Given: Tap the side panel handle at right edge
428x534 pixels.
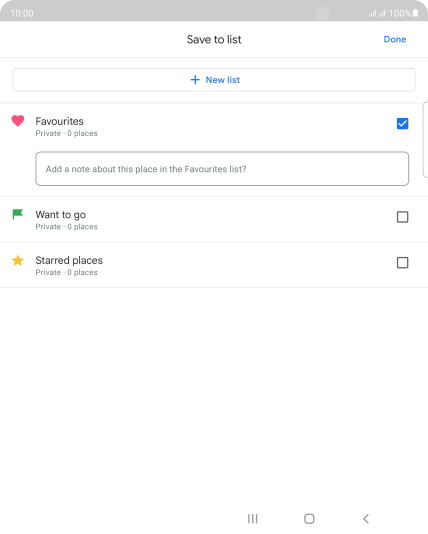Looking at the screenshot, I should 425,139.
